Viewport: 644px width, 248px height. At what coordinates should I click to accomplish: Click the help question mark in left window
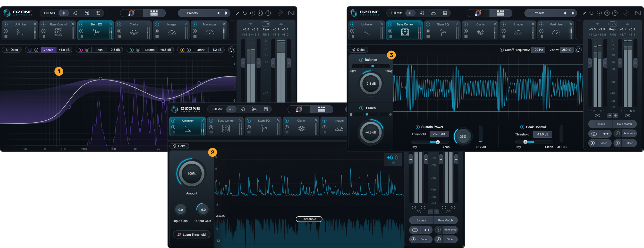tap(268, 13)
